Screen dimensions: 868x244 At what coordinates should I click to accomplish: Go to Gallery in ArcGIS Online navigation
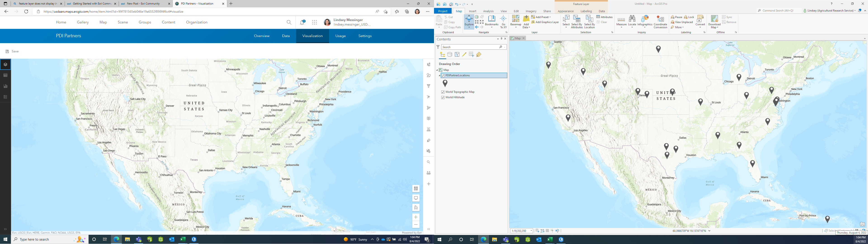(x=83, y=22)
